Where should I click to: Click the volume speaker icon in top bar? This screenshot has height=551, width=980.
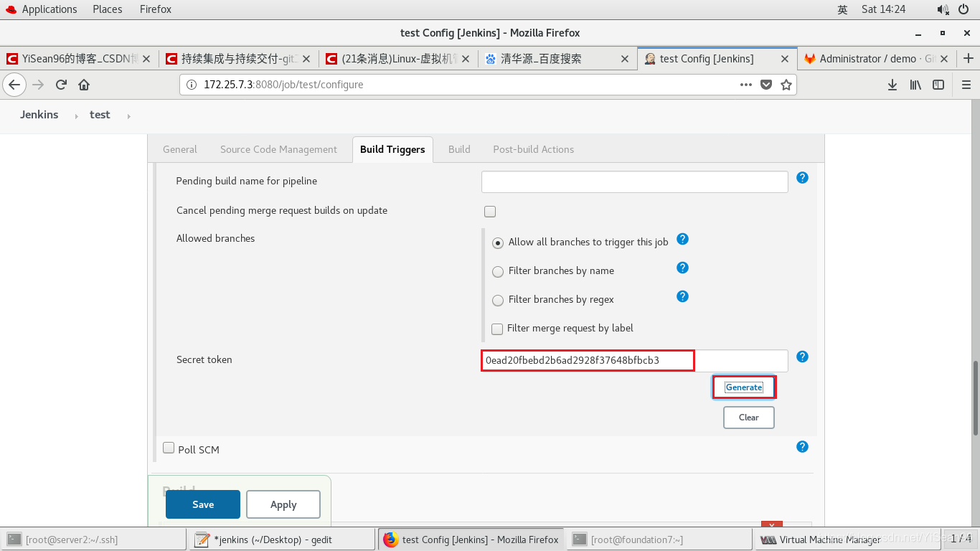pos(943,9)
